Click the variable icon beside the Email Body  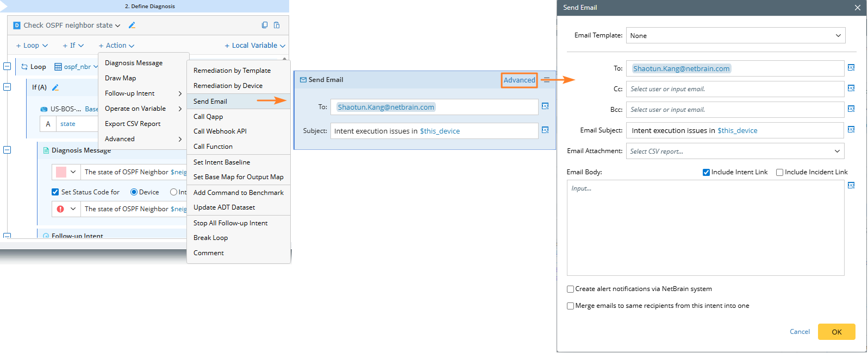(851, 186)
